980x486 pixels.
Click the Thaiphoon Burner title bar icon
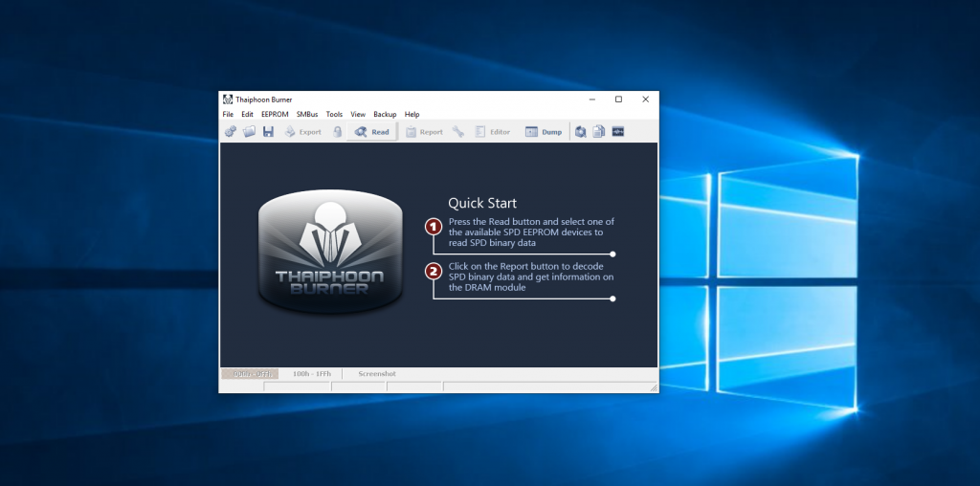click(228, 99)
